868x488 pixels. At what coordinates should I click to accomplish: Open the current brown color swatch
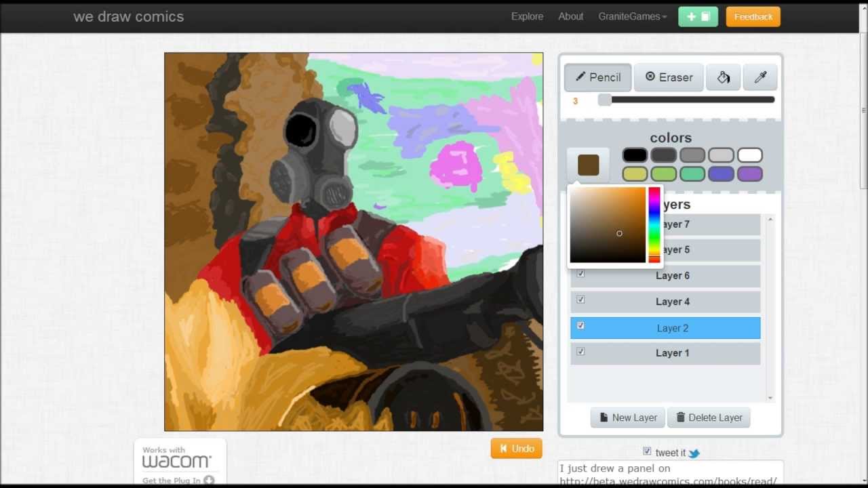pos(589,165)
